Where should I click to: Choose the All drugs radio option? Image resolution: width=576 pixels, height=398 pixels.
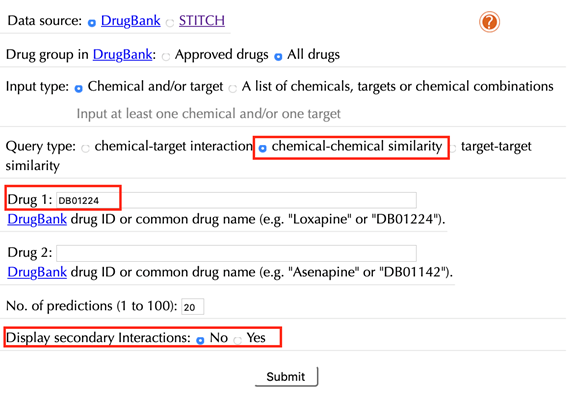[278, 57]
